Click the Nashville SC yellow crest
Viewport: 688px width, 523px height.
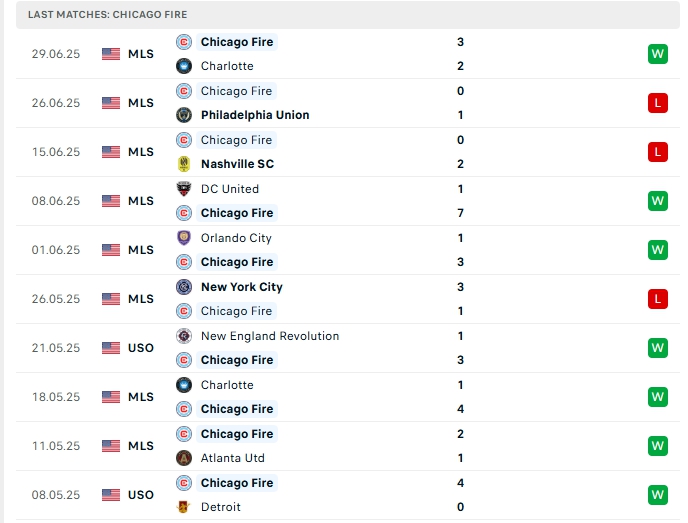click(184, 164)
